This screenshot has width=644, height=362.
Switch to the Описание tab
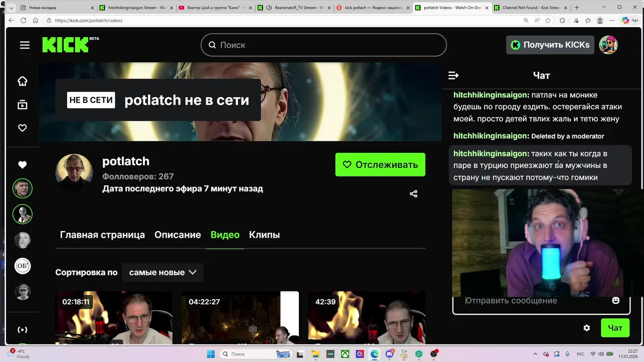tap(178, 235)
